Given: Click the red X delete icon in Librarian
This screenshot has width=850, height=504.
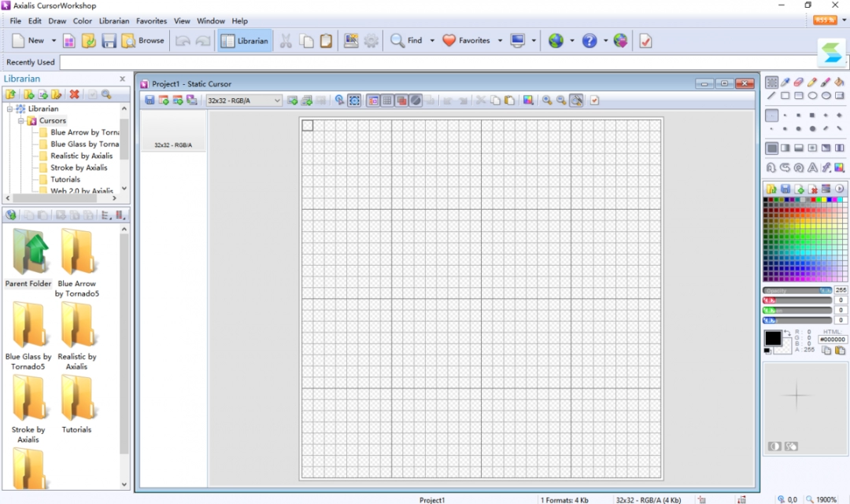Looking at the screenshot, I should (x=74, y=94).
